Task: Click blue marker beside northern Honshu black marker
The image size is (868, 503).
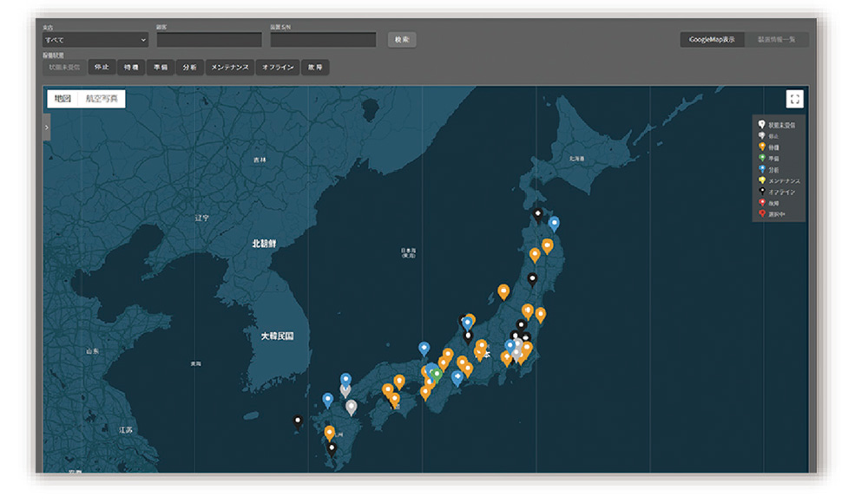Action: (554, 224)
